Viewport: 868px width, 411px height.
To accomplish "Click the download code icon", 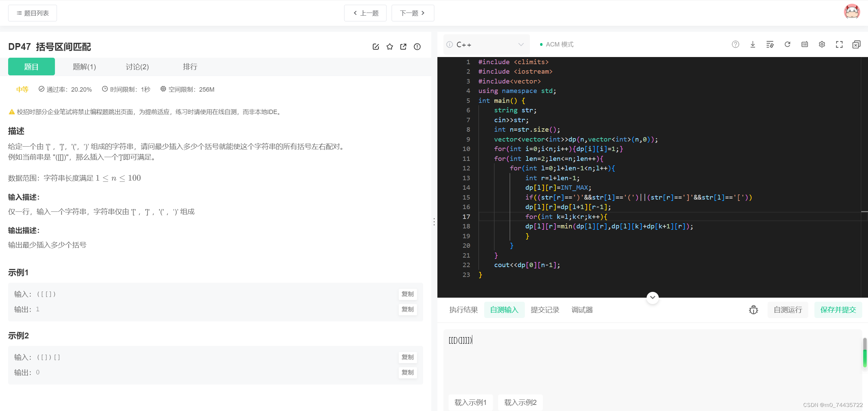I will click(x=753, y=44).
